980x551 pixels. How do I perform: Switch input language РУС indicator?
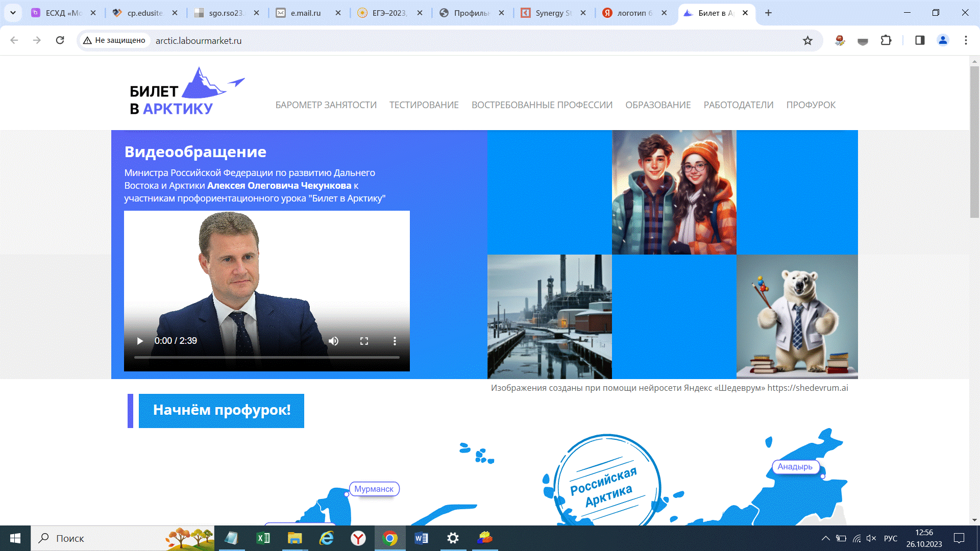pyautogui.click(x=891, y=538)
